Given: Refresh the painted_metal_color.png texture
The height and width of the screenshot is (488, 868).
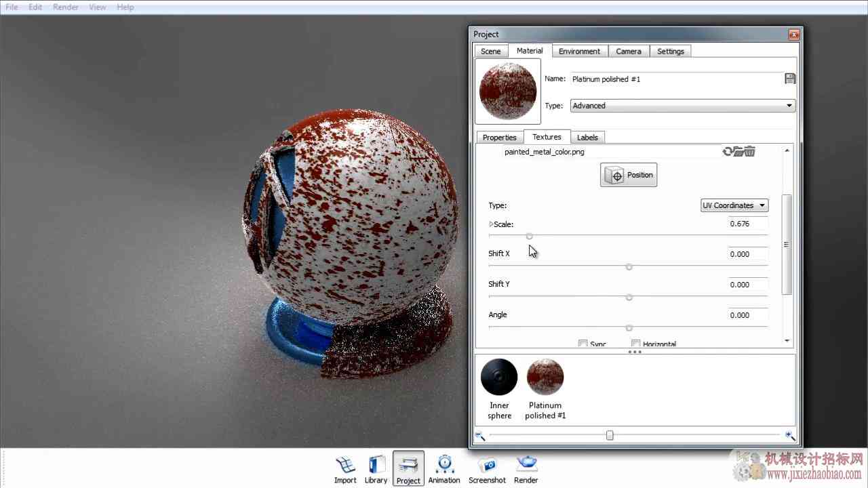Looking at the screenshot, I should [x=728, y=152].
